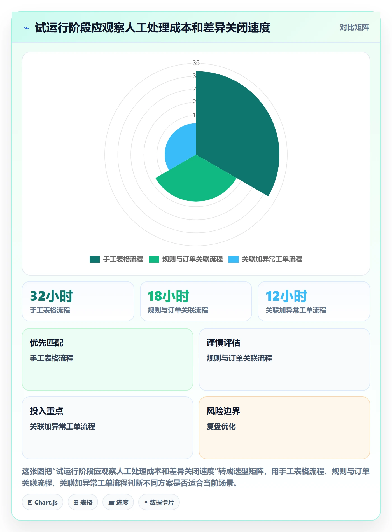Click the 35 axis scale label
The image size is (392, 532).
tap(196, 63)
